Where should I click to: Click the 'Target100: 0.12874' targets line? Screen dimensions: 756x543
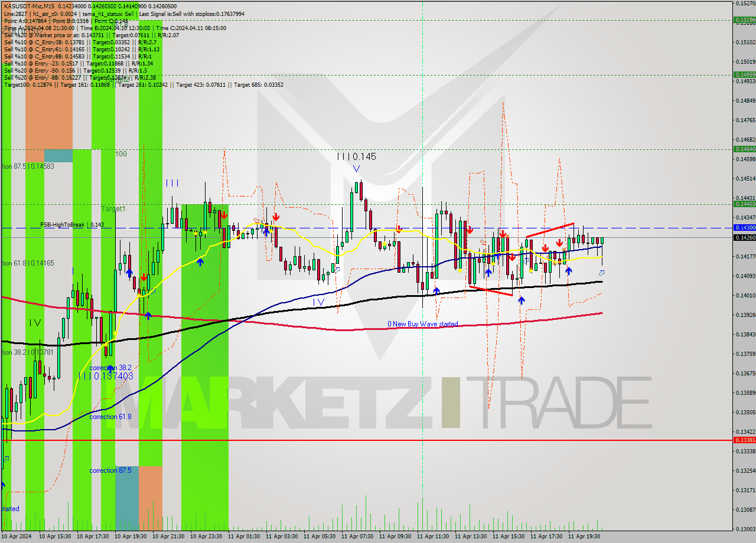[144, 84]
